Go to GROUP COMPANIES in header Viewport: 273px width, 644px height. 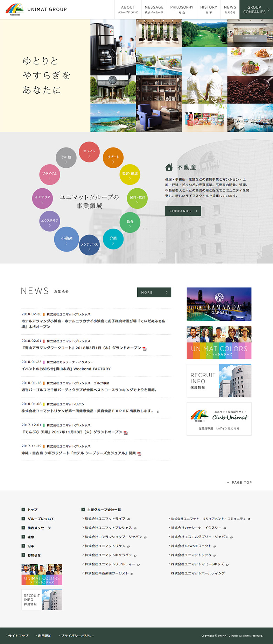coord(256,9)
